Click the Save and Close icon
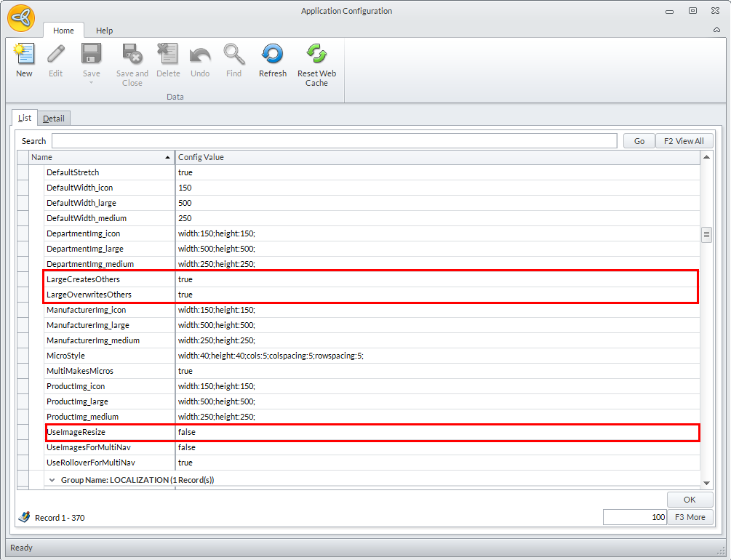Screen dimensions: 731x560 pos(132,55)
